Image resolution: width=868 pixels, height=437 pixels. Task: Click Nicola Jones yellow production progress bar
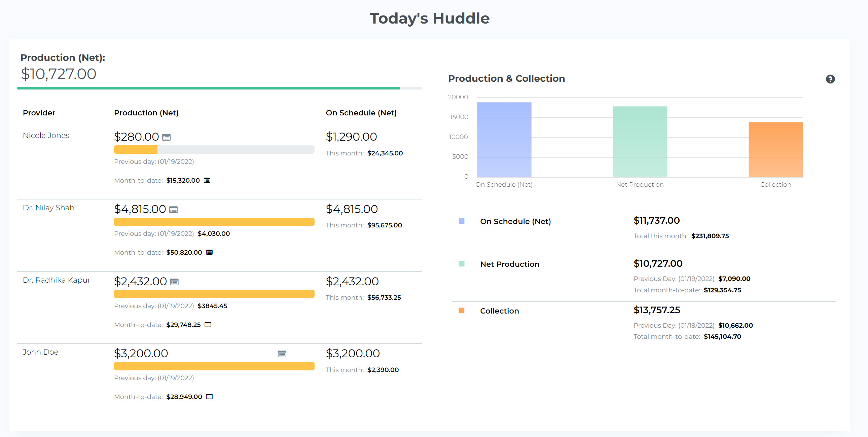[136, 150]
